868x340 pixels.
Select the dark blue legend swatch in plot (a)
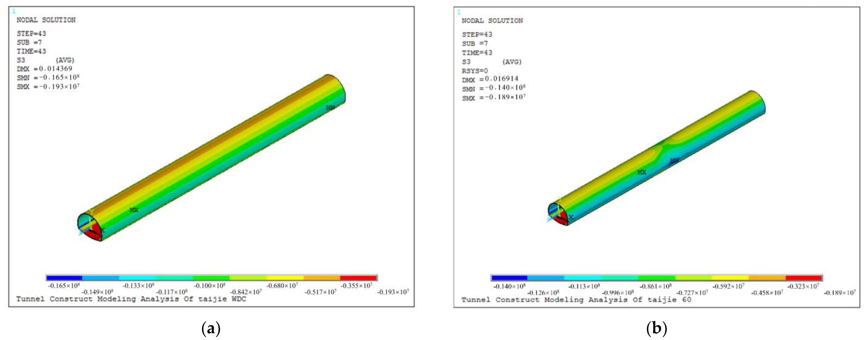64,278
